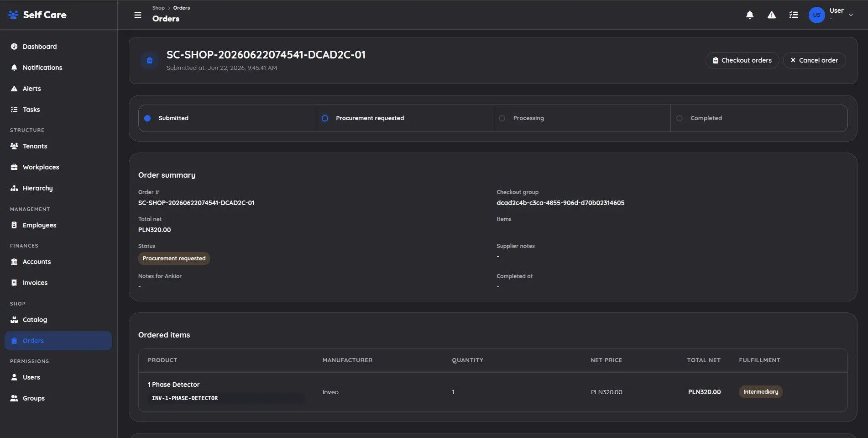The width and height of the screenshot is (868, 438).
Task: Click the Procurement requested status badge
Action: point(174,259)
